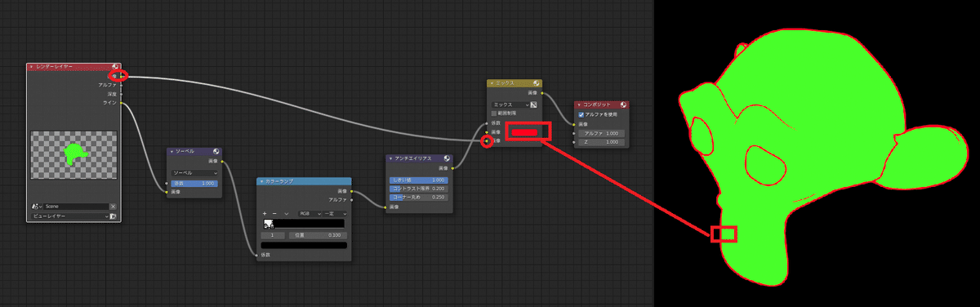This screenshot has height=307, width=980.
Task: Click the しきい値 slider
Action: click(419, 180)
